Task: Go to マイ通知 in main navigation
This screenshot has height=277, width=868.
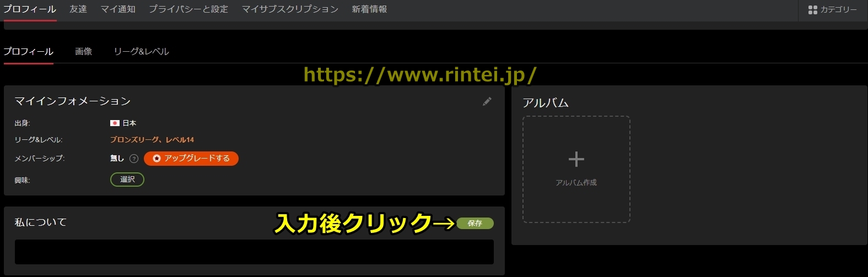Action: (x=118, y=9)
